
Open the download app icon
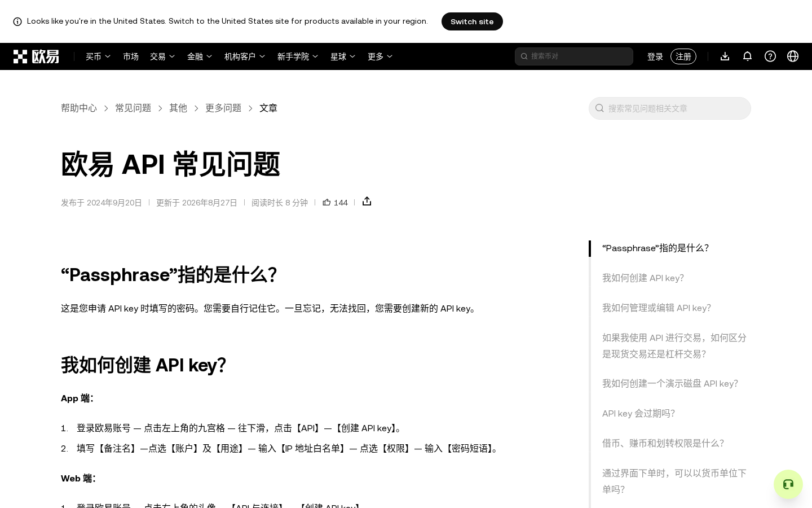pos(725,56)
